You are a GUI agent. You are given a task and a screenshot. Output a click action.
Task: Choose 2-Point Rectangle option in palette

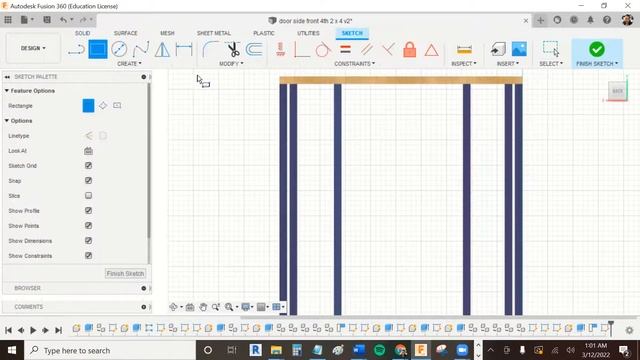[88, 106]
